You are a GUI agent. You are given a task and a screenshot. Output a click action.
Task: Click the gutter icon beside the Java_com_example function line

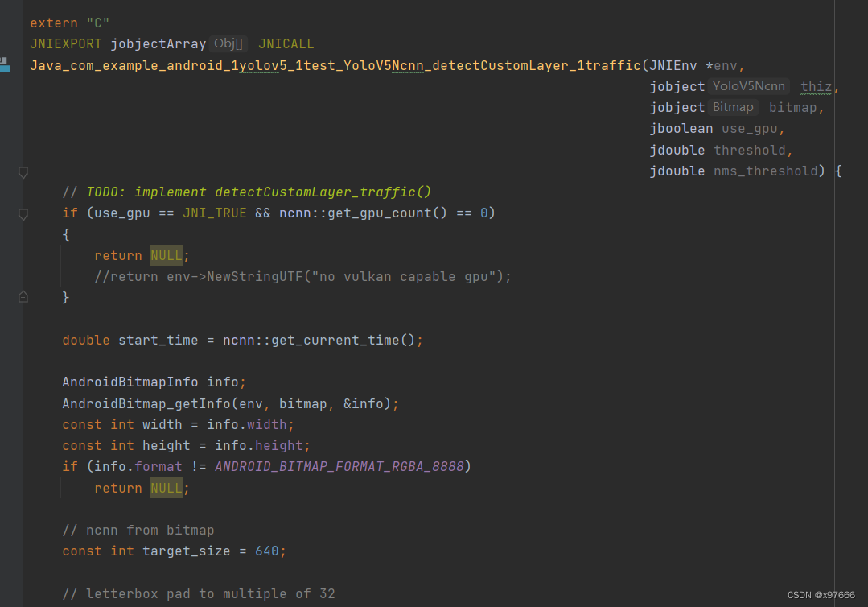pyautogui.click(x=5, y=64)
